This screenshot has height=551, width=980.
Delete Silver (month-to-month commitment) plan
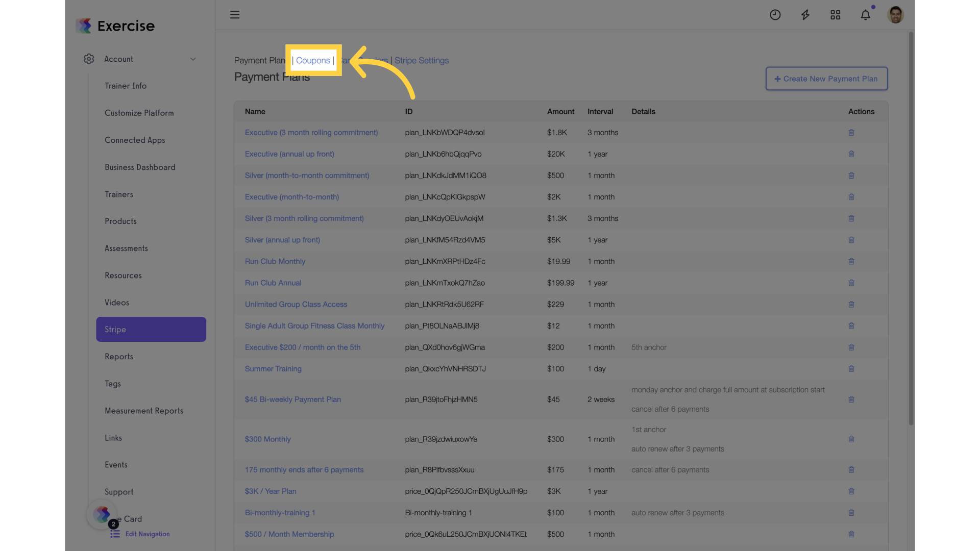coord(851,176)
